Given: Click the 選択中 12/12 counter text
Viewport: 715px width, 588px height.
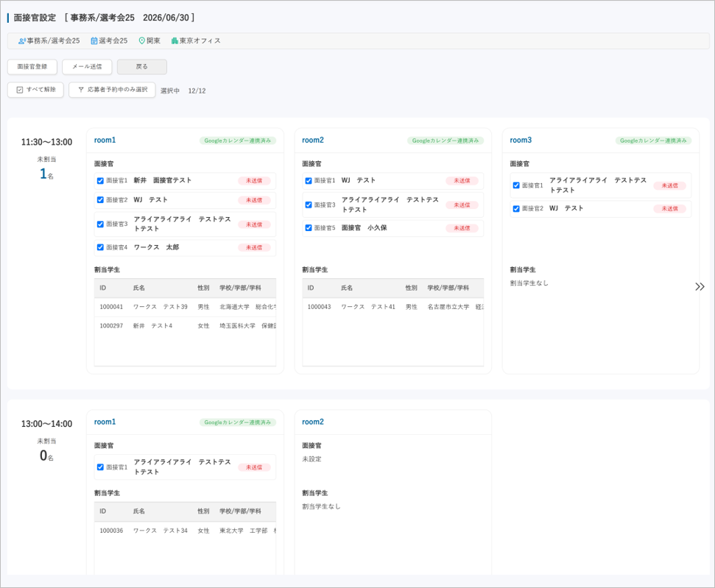Looking at the screenshot, I should pyautogui.click(x=183, y=91).
